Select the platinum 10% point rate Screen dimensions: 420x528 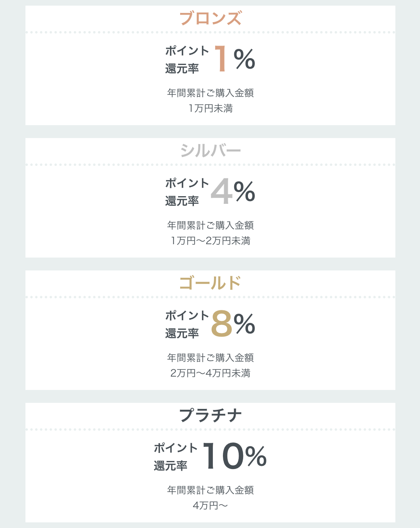pyautogui.click(x=235, y=457)
